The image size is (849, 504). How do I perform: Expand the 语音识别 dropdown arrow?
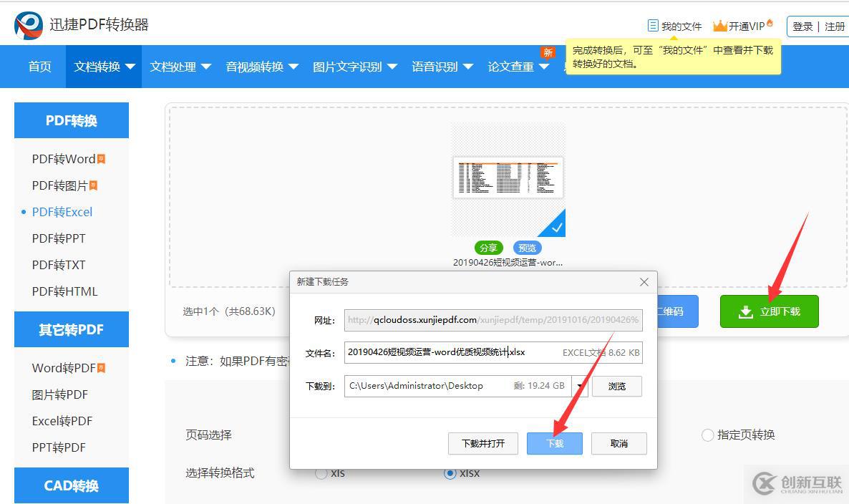point(468,67)
